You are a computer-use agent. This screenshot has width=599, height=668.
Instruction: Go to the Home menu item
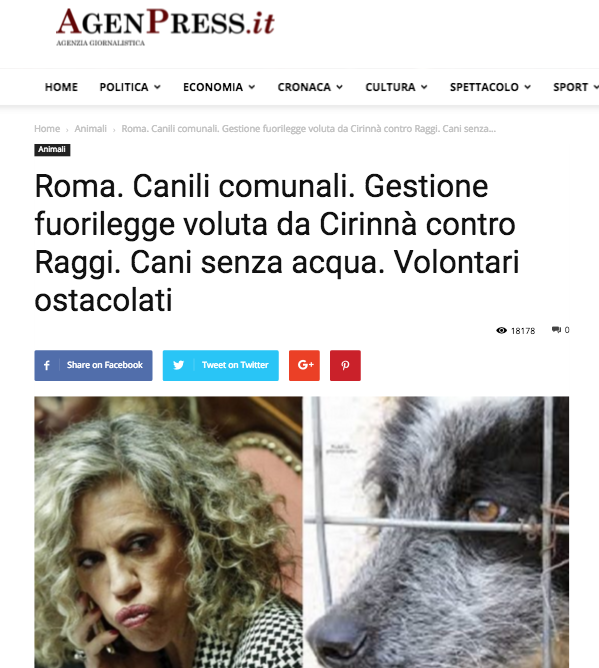[61, 87]
